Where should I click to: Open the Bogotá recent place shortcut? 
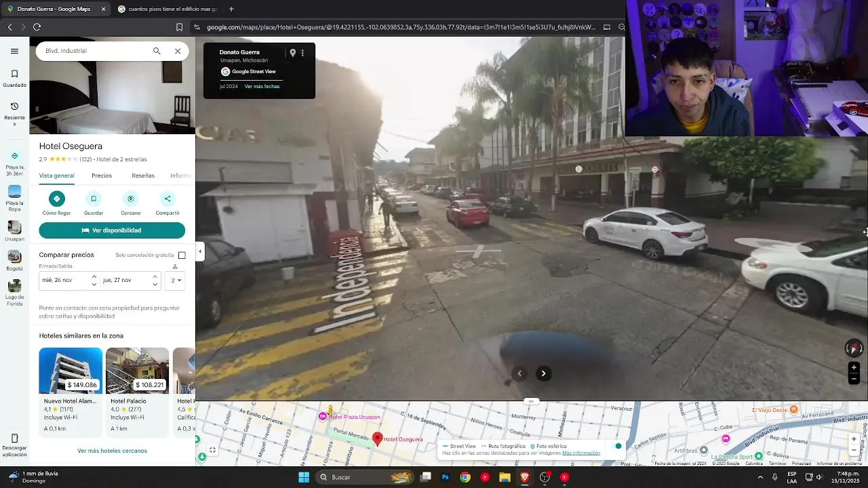click(14, 261)
